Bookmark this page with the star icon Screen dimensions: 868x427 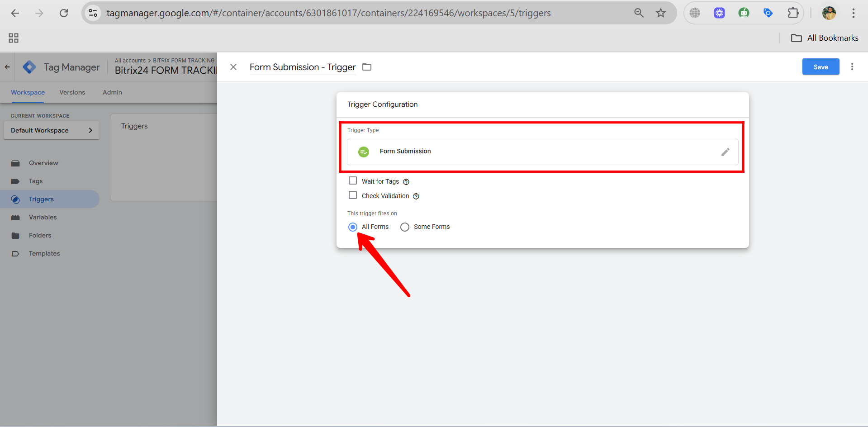[x=661, y=13]
